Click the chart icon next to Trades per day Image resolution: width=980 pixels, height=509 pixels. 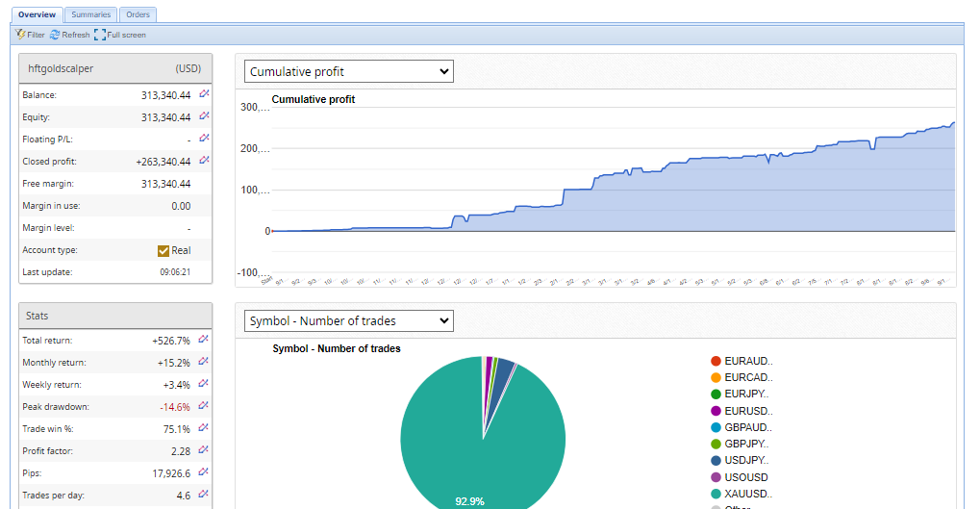pos(204,495)
